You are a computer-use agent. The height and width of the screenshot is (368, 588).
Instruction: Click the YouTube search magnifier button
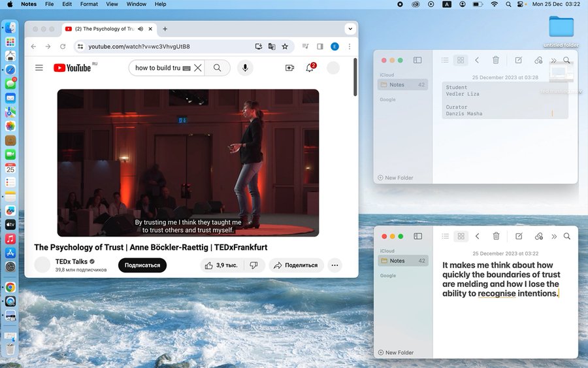tap(217, 68)
